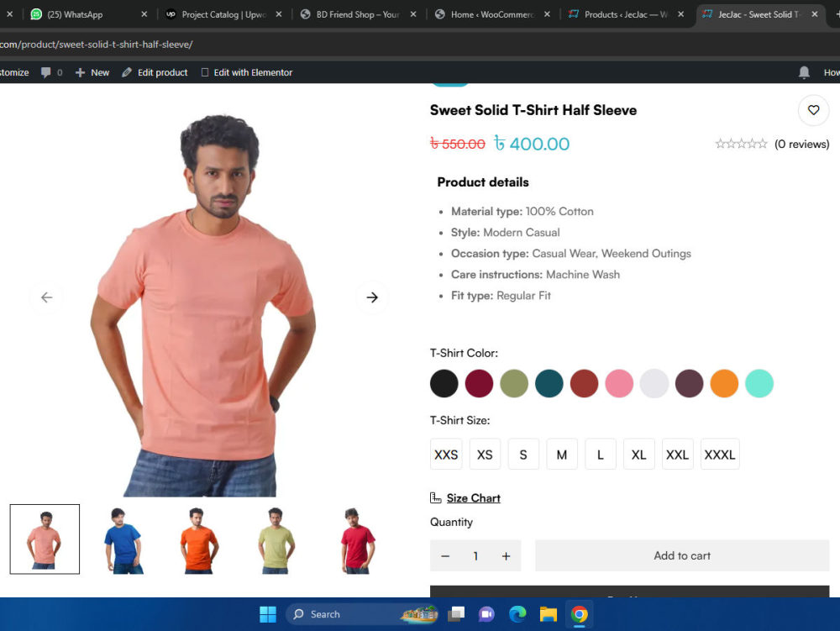Click the empty star rating
The image size is (840, 631).
(741, 144)
